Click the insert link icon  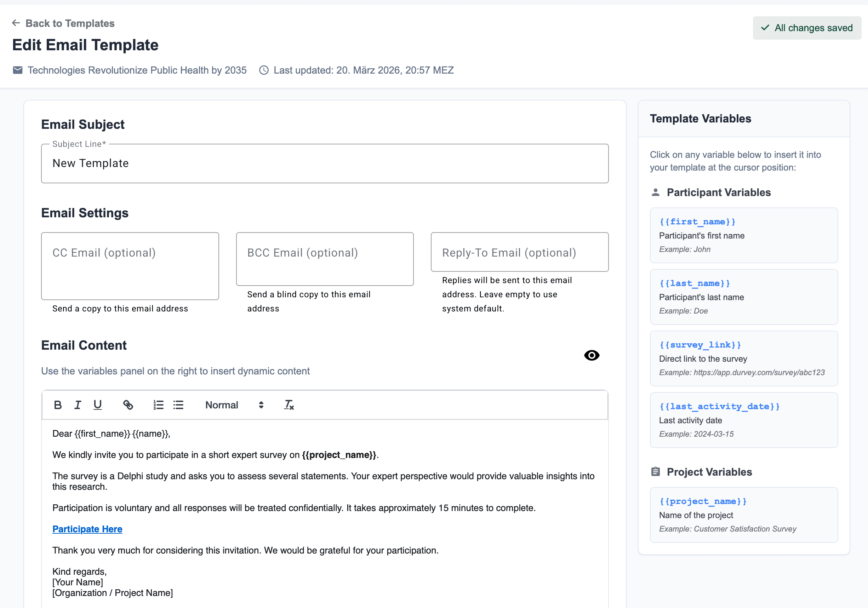click(128, 405)
